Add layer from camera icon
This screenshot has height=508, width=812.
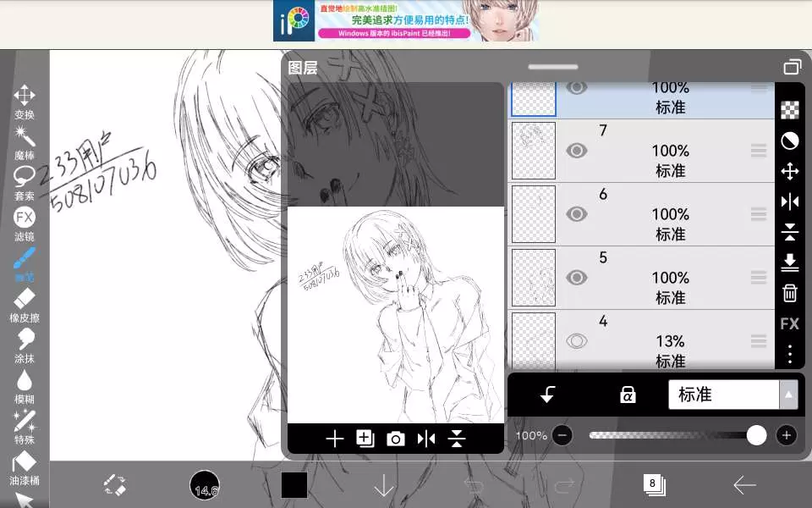click(396, 439)
